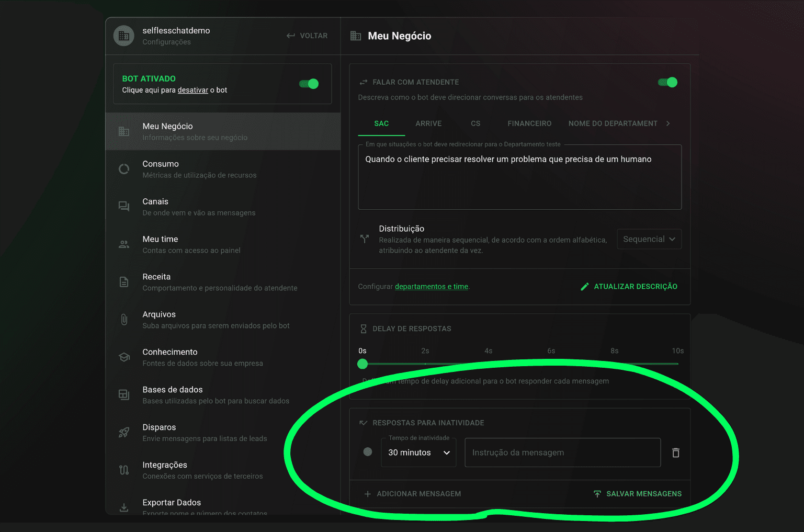The image size is (804, 532).
Task: Go to Canais section
Action: pyautogui.click(x=223, y=207)
